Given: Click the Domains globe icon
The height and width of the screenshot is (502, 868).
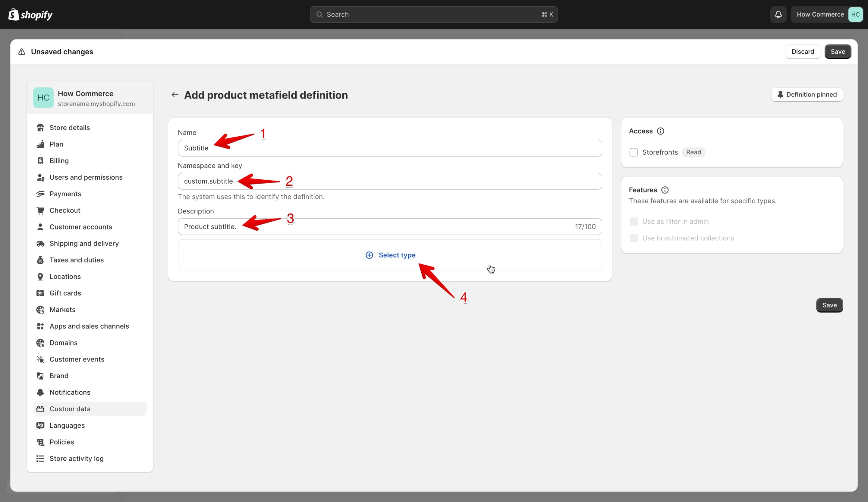Looking at the screenshot, I should click(40, 343).
